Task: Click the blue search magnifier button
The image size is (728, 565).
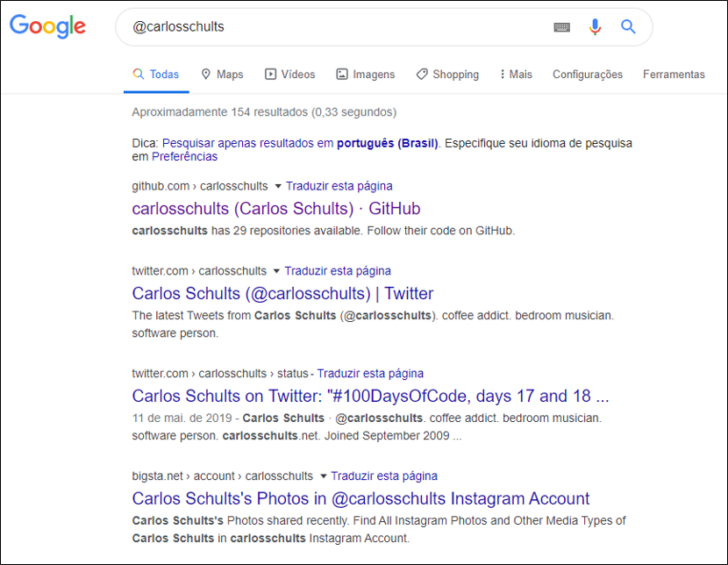Action: pos(628,27)
